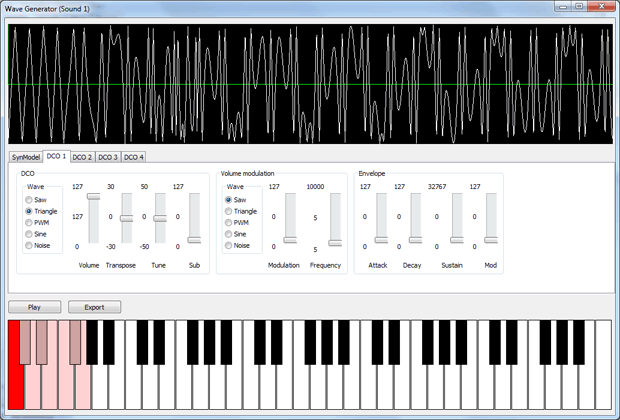Select Sine wave under Volume modulation
620x420 pixels.
[229, 234]
